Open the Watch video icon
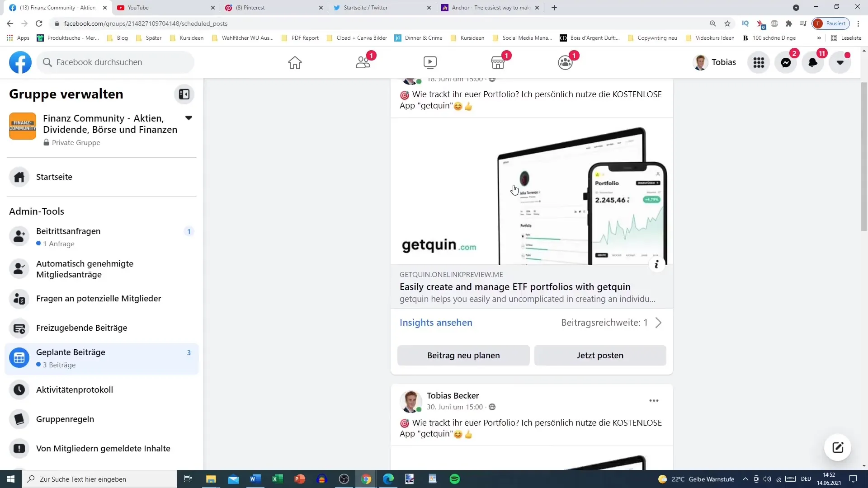Screen dimensions: 868x488 click(x=430, y=62)
